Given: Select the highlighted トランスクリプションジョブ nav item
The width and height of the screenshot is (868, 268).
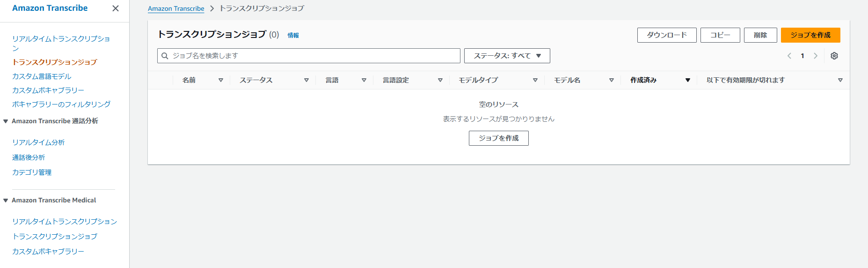Looking at the screenshot, I should coord(55,62).
